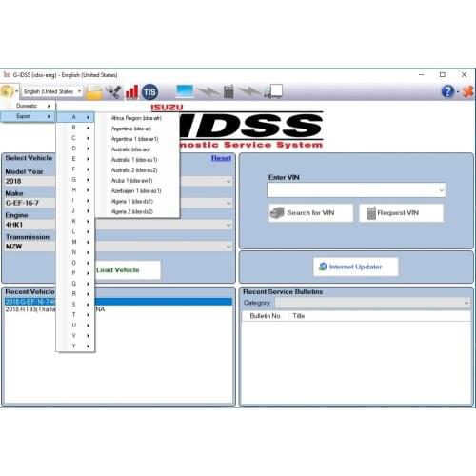Select Australia 1 entry
The width and height of the screenshot is (476, 476).
pyautogui.click(x=136, y=160)
